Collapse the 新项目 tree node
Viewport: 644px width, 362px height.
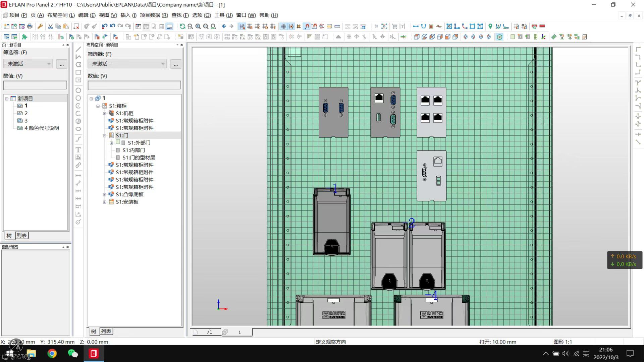tap(7, 99)
